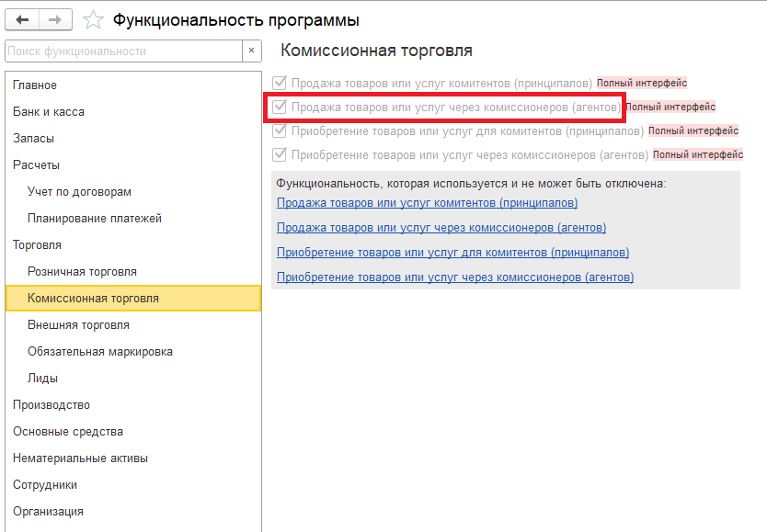This screenshot has width=767, height=532.
Task: Select Главное in the section list
Action: pos(35,85)
